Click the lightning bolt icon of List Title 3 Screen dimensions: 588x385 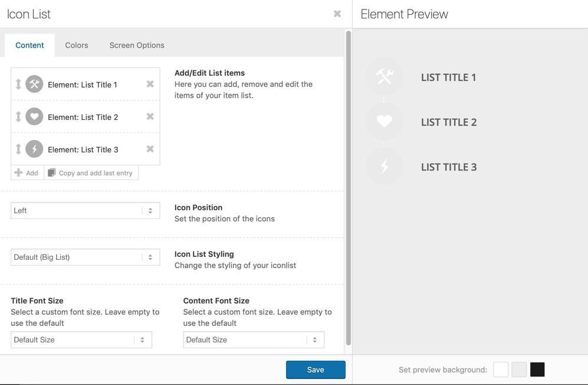[x=34, y=149]
